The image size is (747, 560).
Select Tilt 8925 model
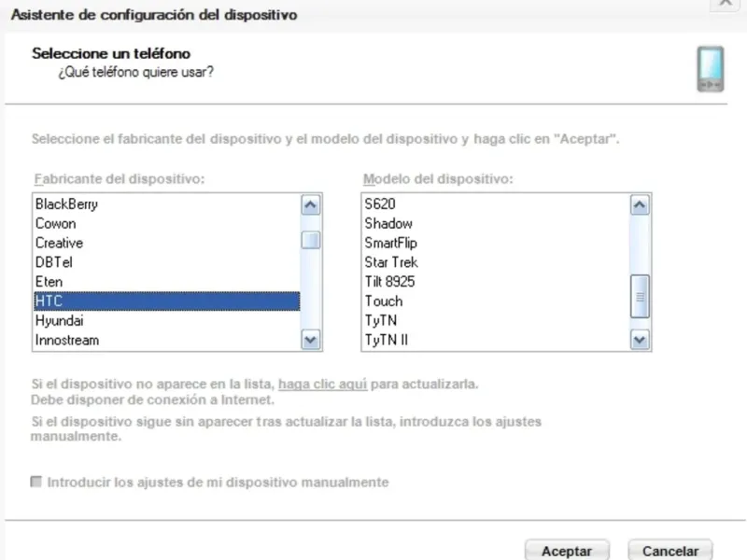(389, 281)
